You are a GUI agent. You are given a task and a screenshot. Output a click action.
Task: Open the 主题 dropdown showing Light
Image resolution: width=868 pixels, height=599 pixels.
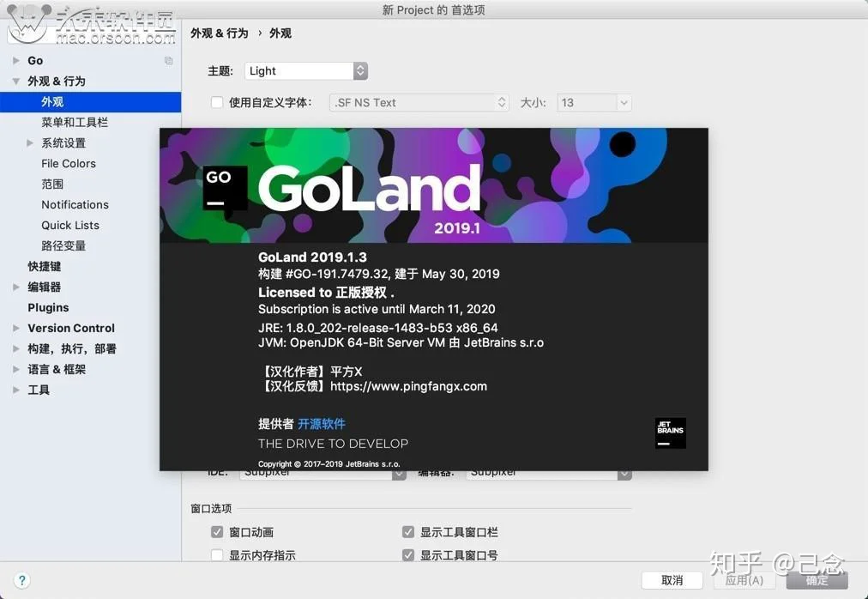[x=306, y=71]
